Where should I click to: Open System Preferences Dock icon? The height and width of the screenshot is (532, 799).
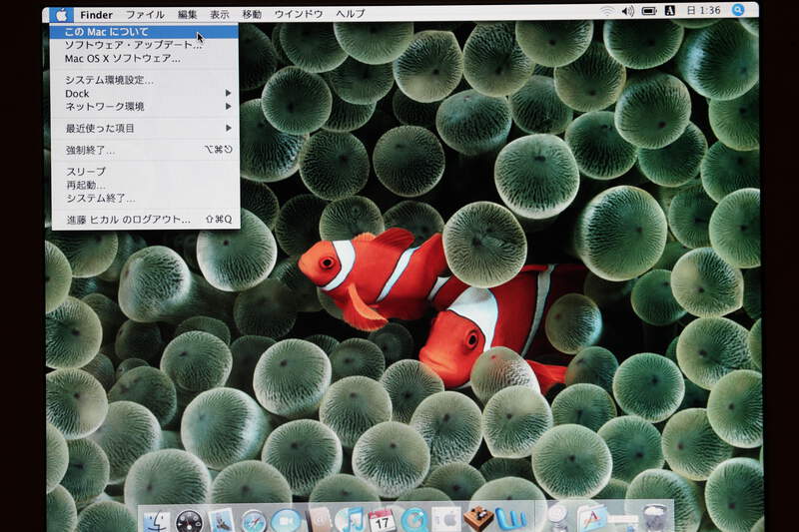point(446,520)
